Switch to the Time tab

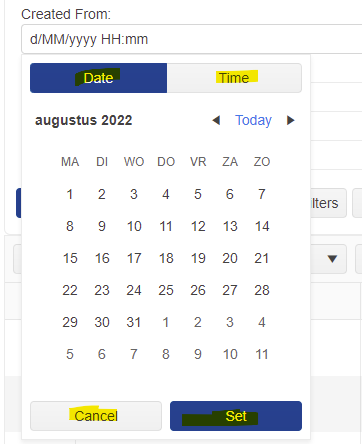(x=234, y=78)
